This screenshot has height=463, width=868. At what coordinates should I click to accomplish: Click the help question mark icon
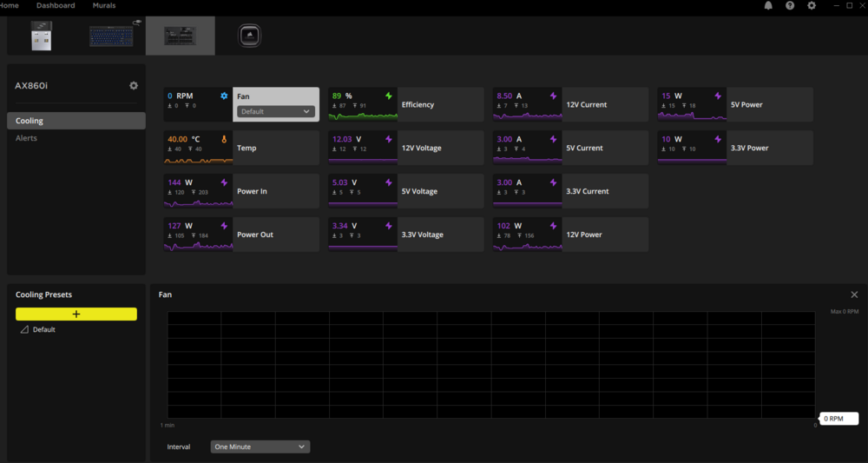click(x=790, y=5)
